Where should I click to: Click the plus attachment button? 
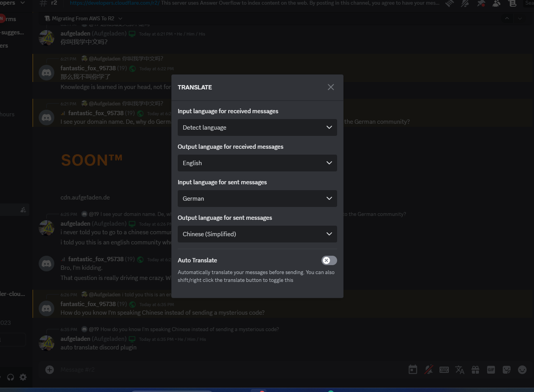pyautogui.click(x=50, y=369)
